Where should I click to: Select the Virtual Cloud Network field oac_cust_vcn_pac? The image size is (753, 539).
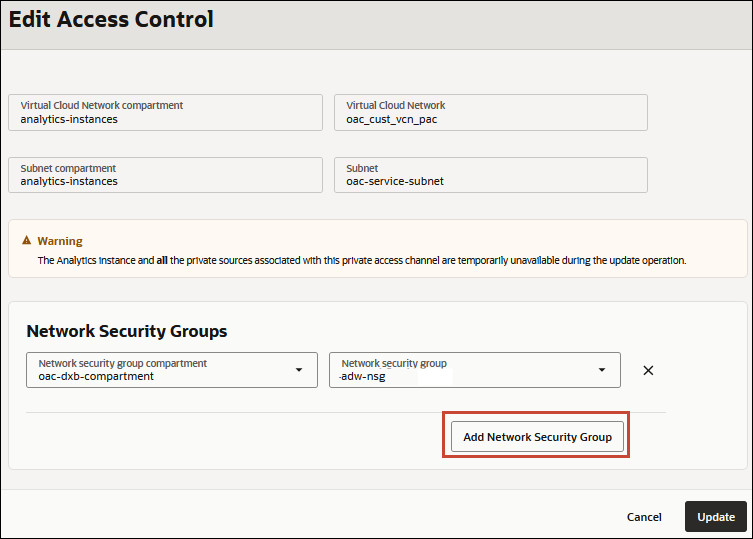pyautogui.click(x=490, y=112)
